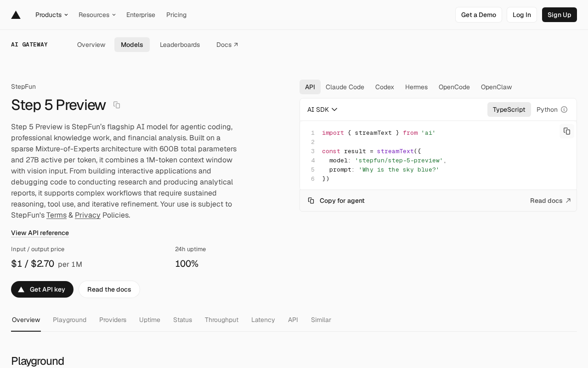Jump to the Playground section tab
This screenshot has width=588, height=368.
click(x=70, y=320)
